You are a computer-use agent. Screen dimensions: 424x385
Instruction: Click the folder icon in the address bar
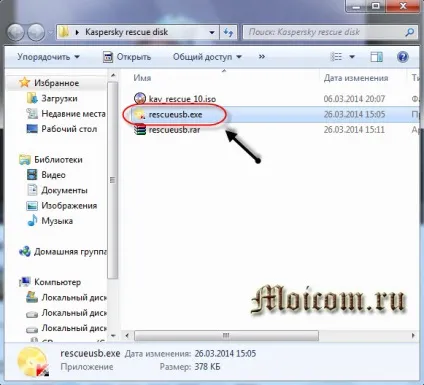pyautogui.click(x=64, y=32)
